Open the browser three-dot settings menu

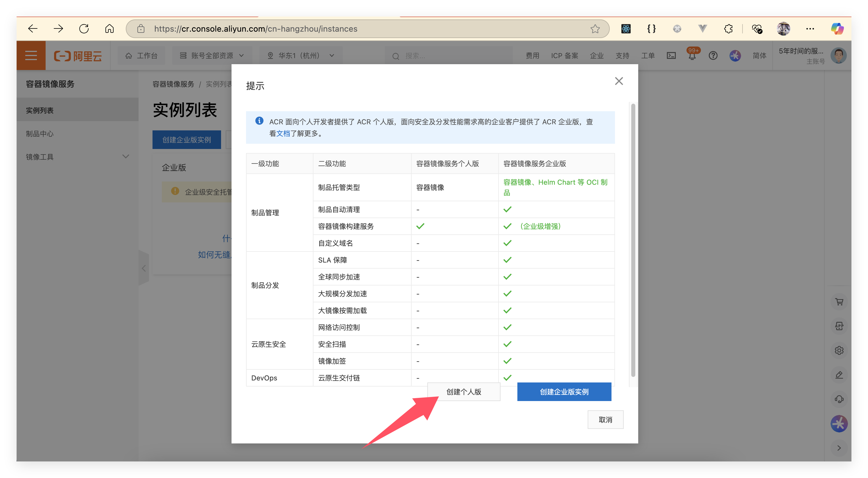point(810,29)
